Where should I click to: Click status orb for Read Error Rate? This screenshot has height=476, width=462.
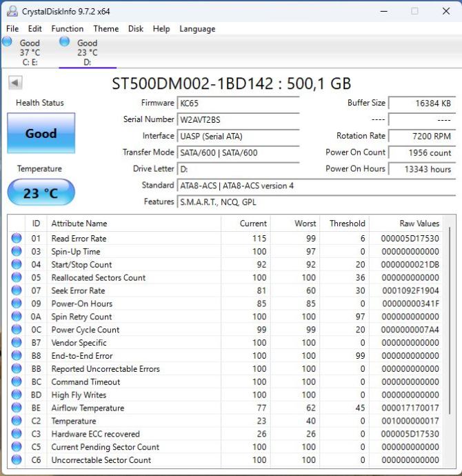coord(17,239)
